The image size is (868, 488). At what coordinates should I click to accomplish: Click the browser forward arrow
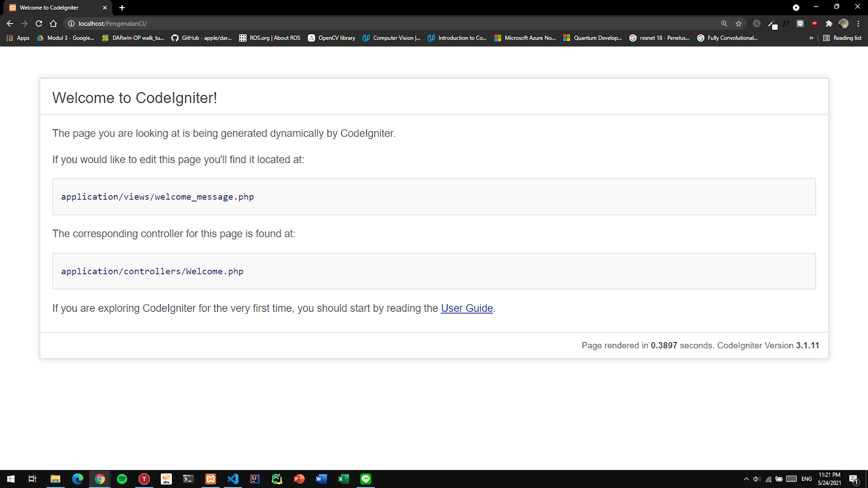coord(24,23)
